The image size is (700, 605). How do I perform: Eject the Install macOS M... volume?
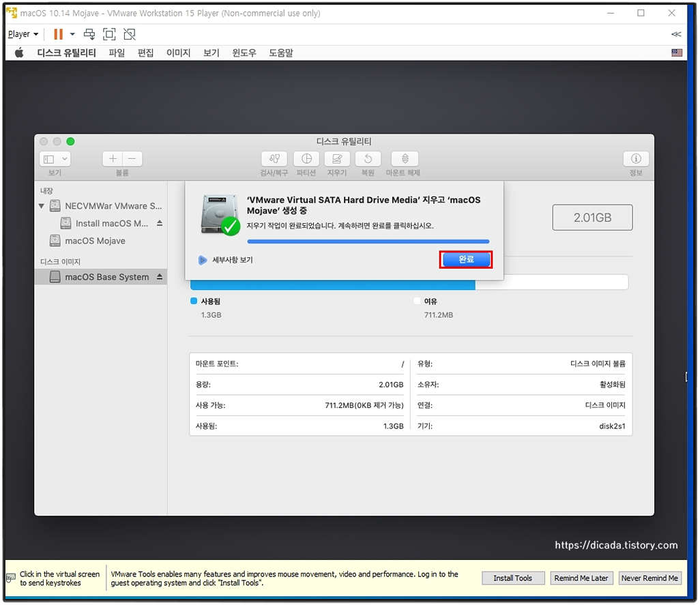click(x=160, y=223)
